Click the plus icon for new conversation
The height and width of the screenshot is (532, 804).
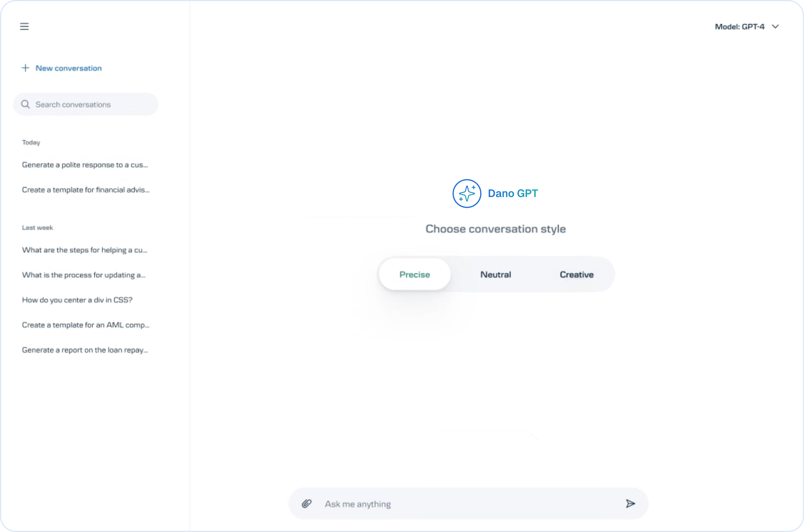click(25, 68)
